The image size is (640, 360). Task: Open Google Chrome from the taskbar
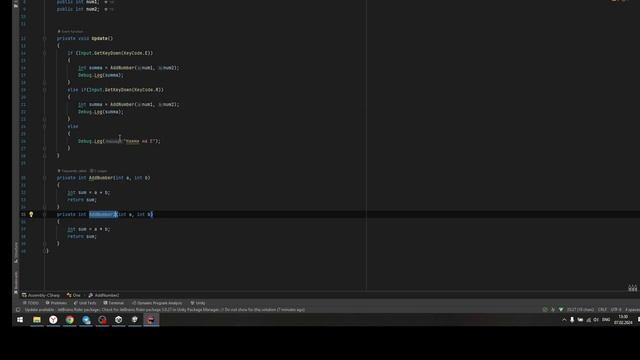coord(70,320)
